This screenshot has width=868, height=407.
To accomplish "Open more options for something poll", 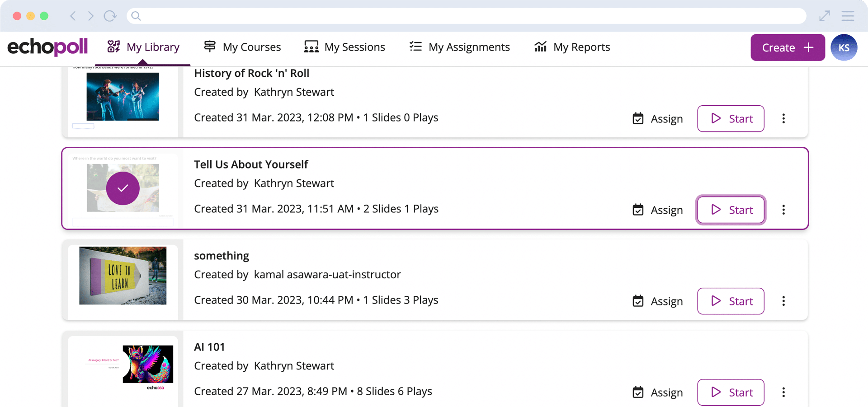I will coord(783,301).
